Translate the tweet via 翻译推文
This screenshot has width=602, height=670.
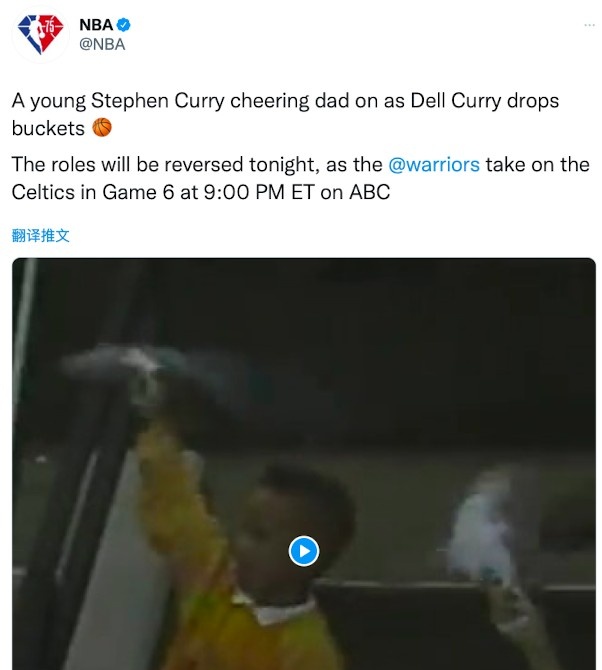click(41, 235)
